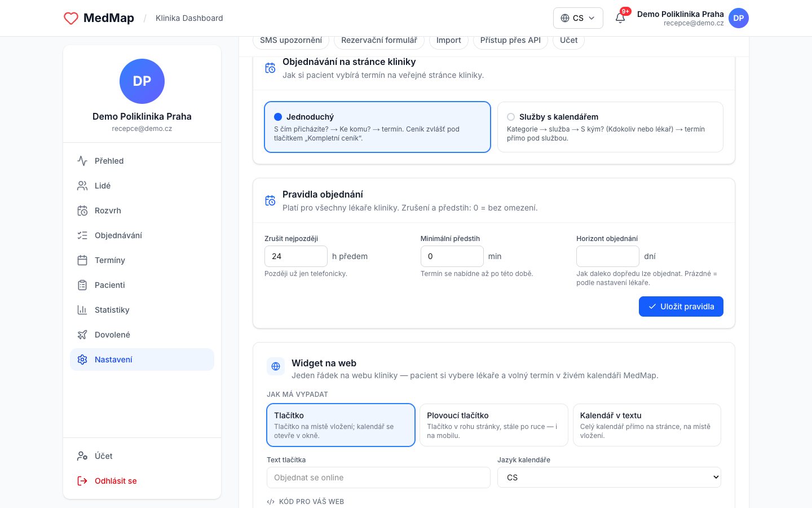This screenshot has height=508, width=812.
Task: Open Pacienti from the sidebar
Action: pos(142,285)
